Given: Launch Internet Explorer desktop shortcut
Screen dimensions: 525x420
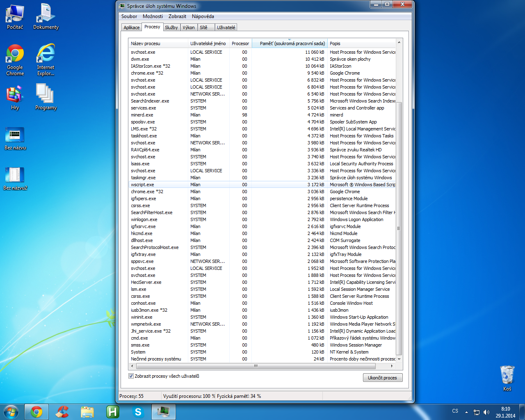Looking at the screenshot, I should coord(46,60).
